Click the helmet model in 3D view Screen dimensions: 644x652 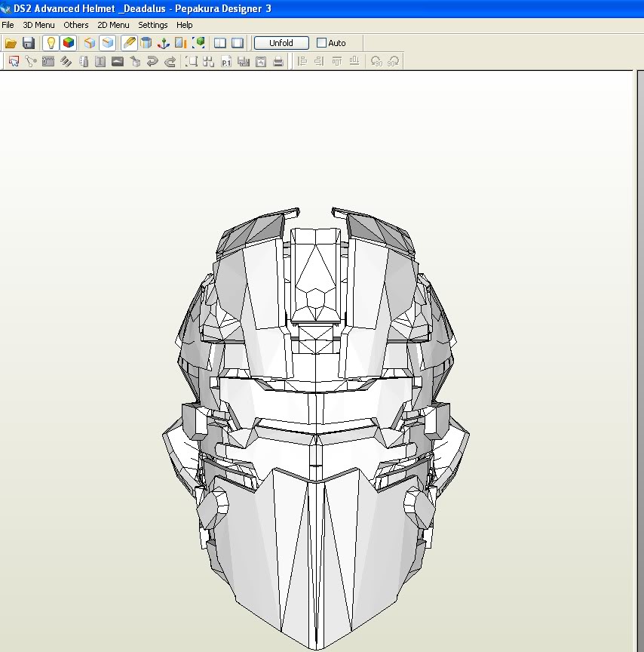pos(316,429)
